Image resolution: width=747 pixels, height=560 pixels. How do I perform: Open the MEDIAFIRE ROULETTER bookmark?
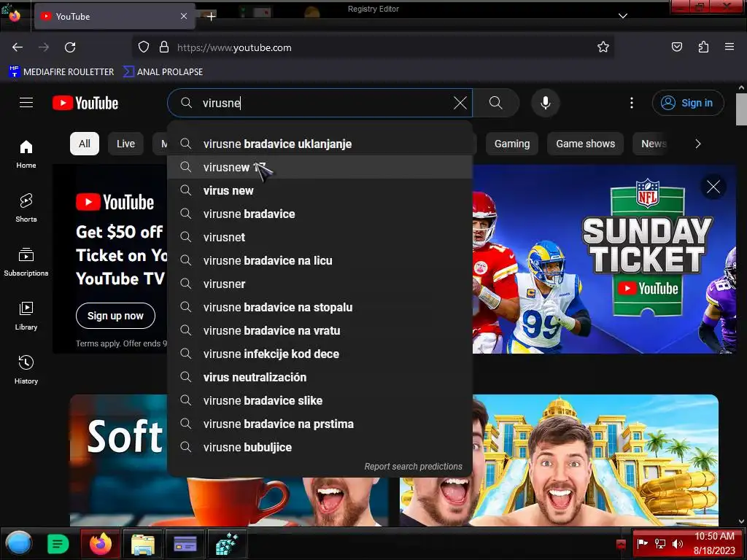click(61, 71)
